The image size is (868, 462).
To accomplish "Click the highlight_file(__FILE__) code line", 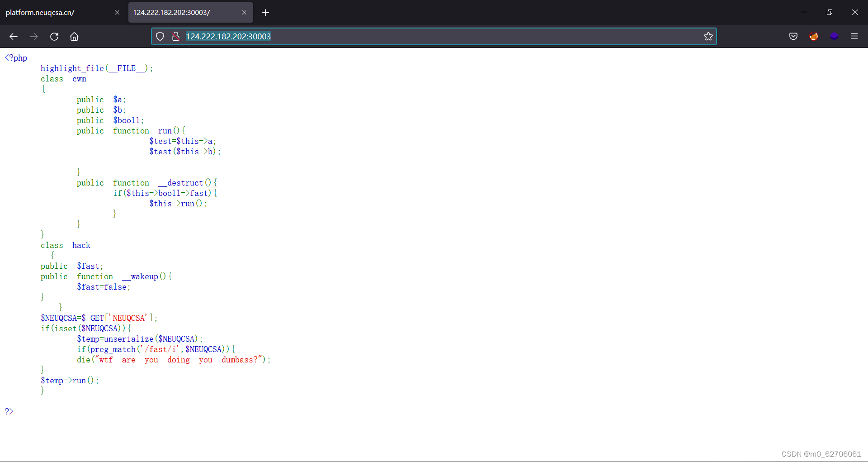I will pos(97,68).
